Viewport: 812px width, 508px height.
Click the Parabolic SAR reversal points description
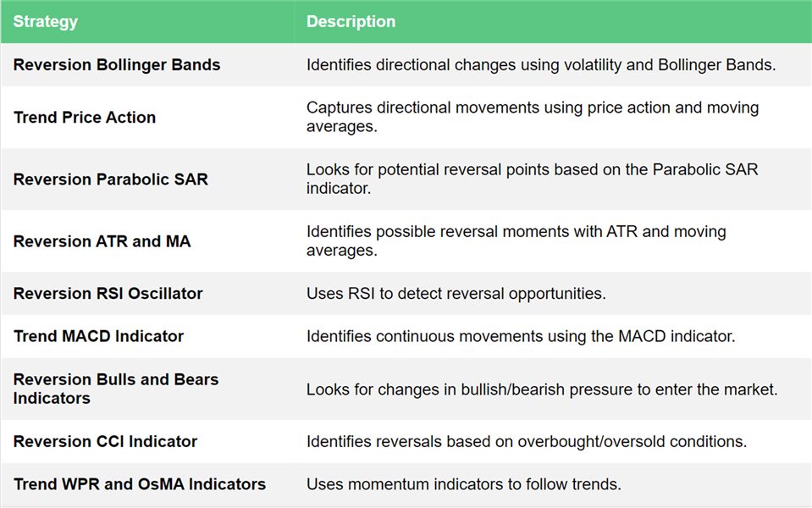pyautogui.click(x=532, y=179)
